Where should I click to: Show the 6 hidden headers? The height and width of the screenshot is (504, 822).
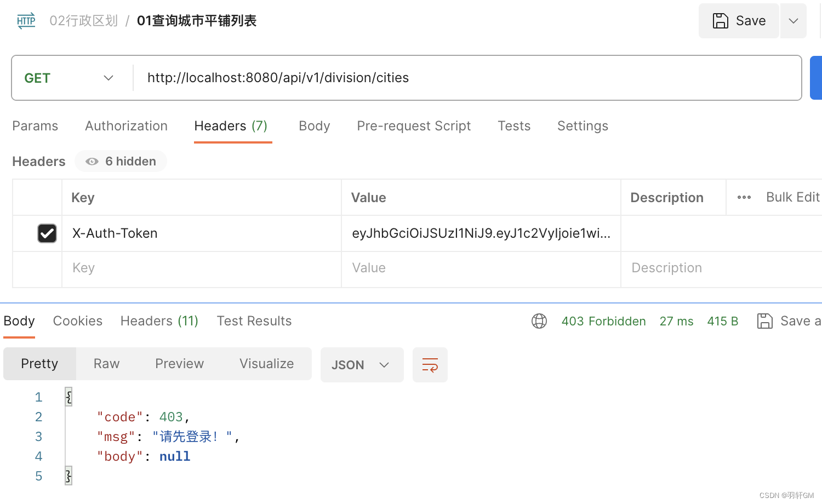121,161
